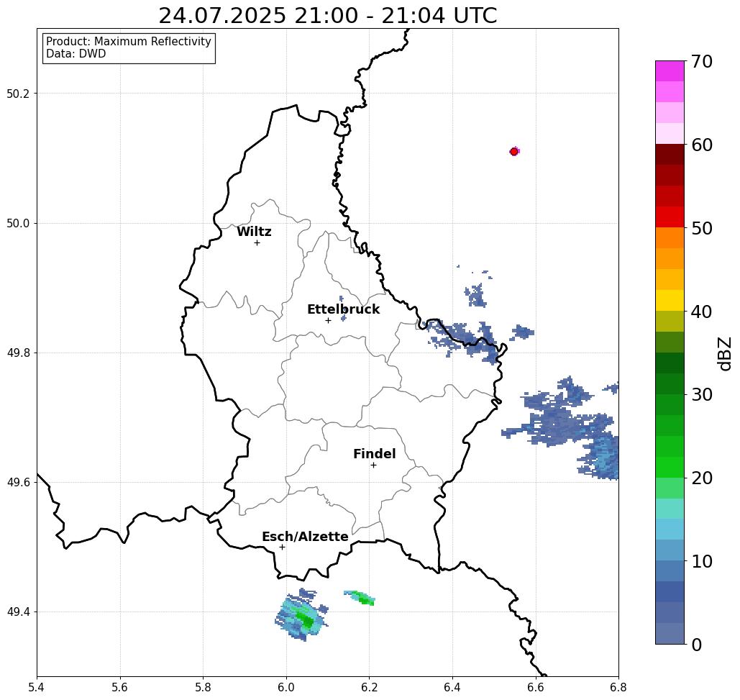This screenshot has height=700, width=740.
Task: Click the latitude tick label 50.0
Action: click(18, 223)
